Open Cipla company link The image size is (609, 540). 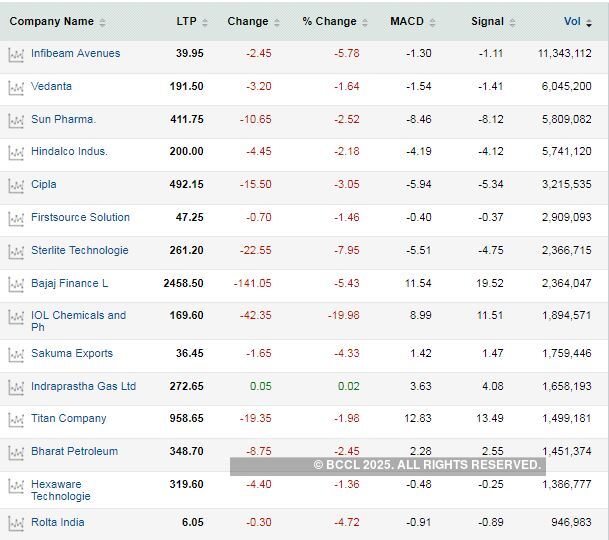click(44, 184)
